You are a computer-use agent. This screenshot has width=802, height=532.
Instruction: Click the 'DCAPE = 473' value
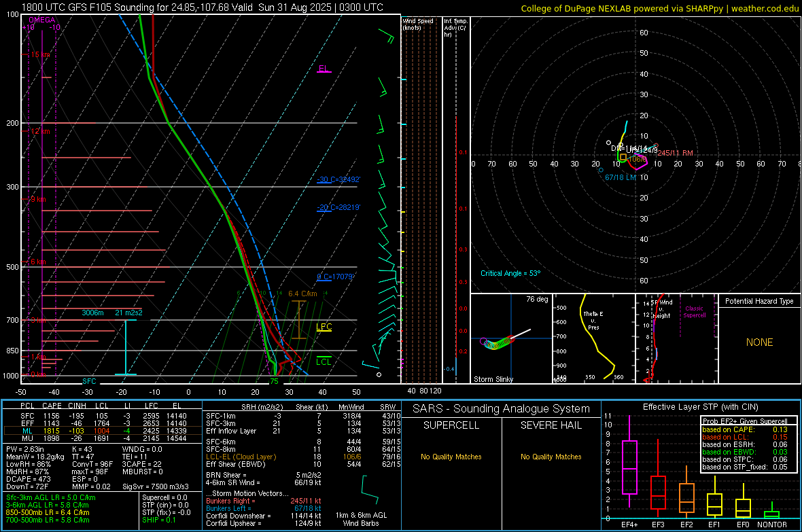[x=28, y=479]
